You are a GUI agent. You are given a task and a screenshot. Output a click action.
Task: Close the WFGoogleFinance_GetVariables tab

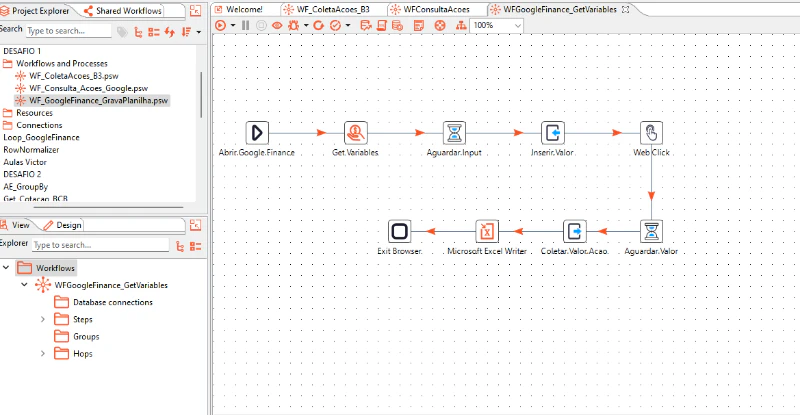pyautogui.click(x=626, y=9)
